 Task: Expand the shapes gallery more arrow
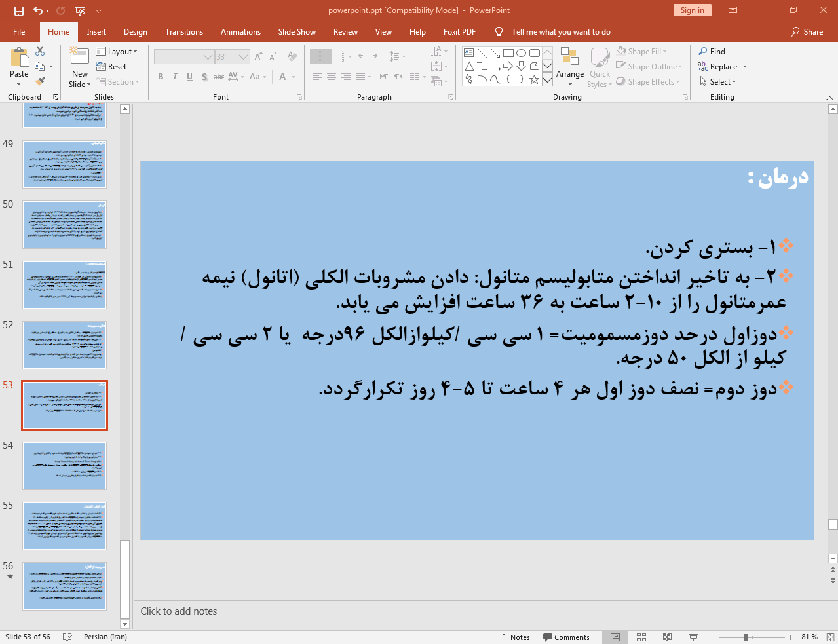tap(547, 80)
